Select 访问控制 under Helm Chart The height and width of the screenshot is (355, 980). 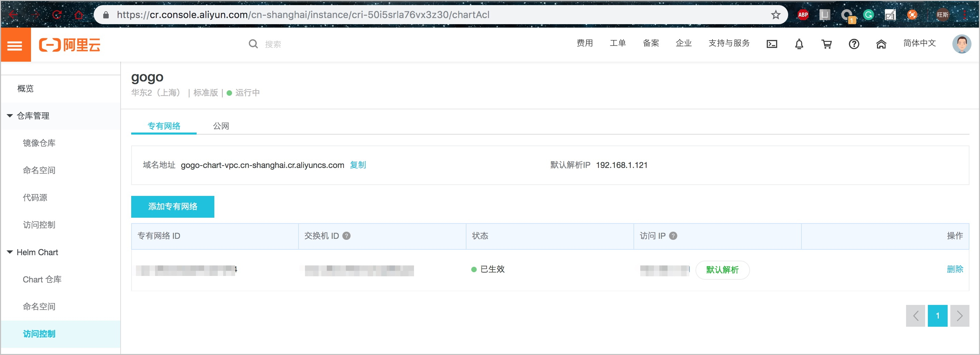(x=39, y=334)
